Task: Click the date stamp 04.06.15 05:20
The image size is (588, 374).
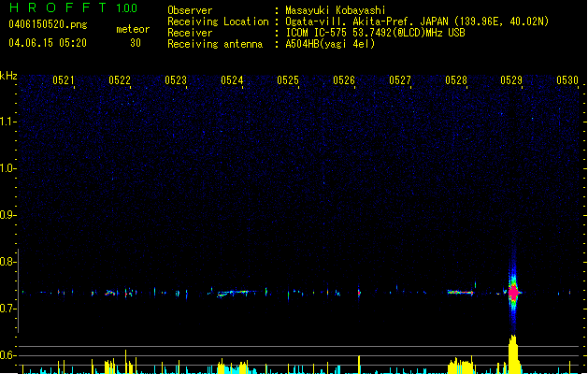Action: pos(48,43)
